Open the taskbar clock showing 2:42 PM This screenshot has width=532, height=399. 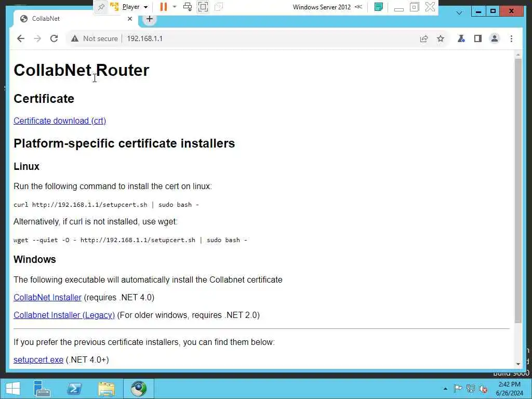[510, 389]
